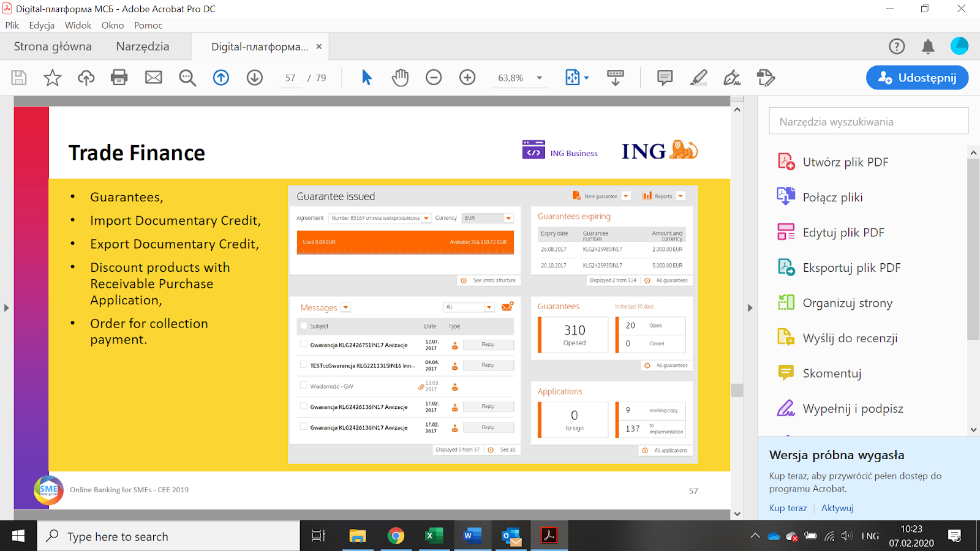Zoom out with the minus circle icon
Viewport: 980px width, 551px height.
(x=434, y=78)
